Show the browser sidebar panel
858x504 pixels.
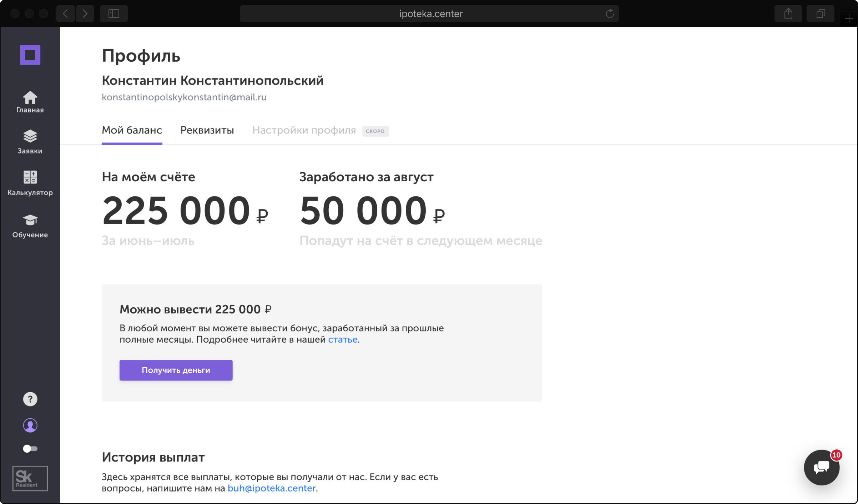(x=114, y=14)
